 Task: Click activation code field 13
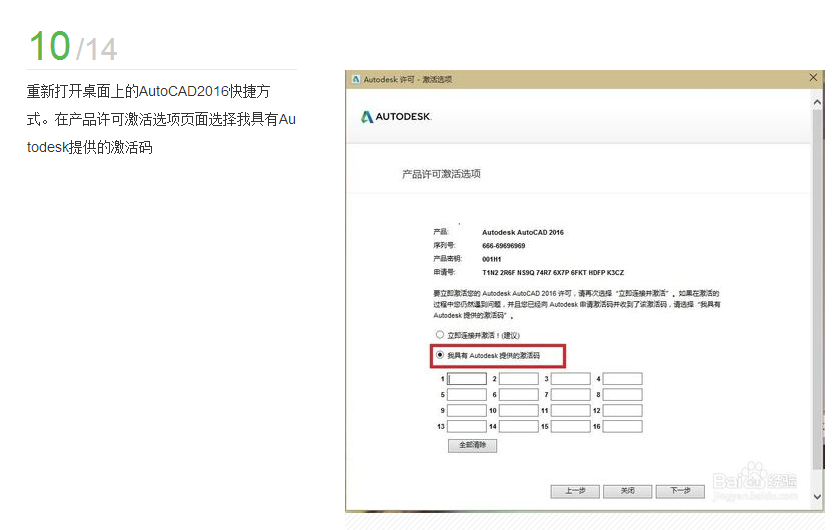[467, 427]
